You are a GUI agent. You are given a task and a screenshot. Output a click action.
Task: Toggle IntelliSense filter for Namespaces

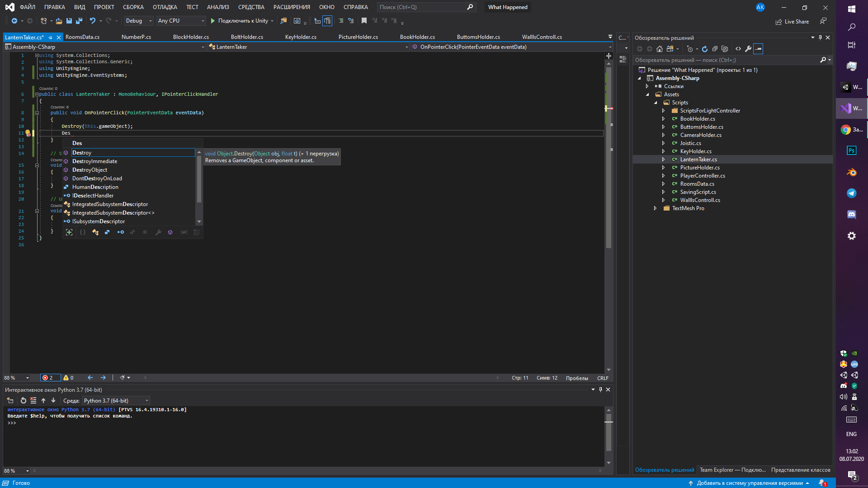83,232
